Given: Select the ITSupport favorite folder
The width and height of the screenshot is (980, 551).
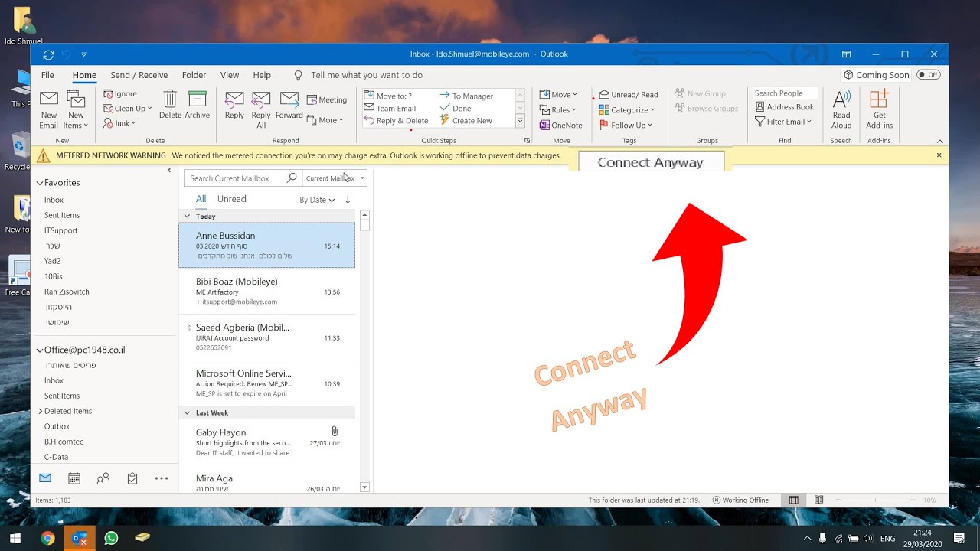Looking at the screenshot, I should (x=60, y=230).
